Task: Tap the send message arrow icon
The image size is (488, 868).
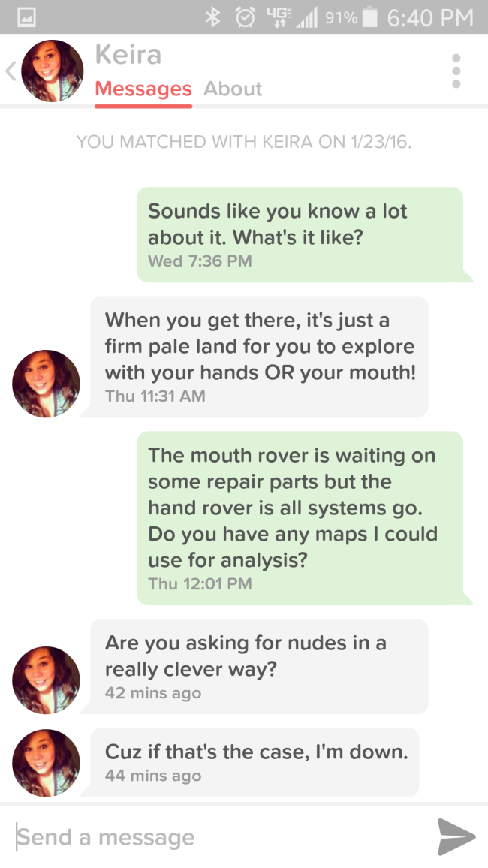Action: click(456, 836)
